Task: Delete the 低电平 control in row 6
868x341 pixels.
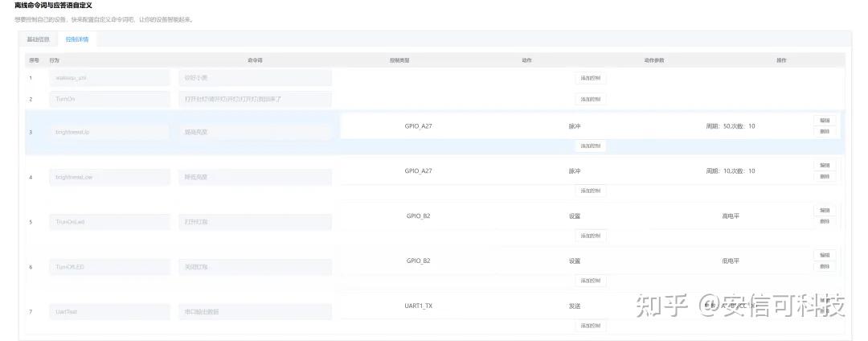Action: pos(825,267)
